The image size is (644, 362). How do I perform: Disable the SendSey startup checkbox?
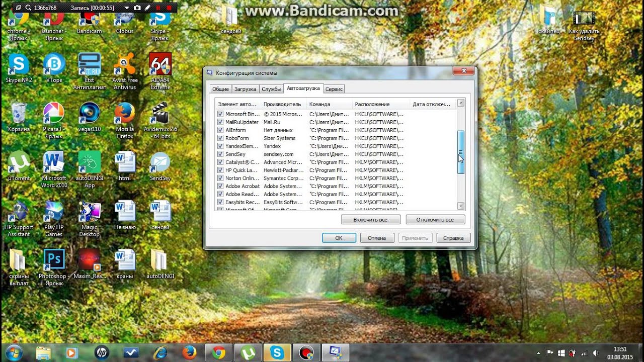[x=220, y=154]
